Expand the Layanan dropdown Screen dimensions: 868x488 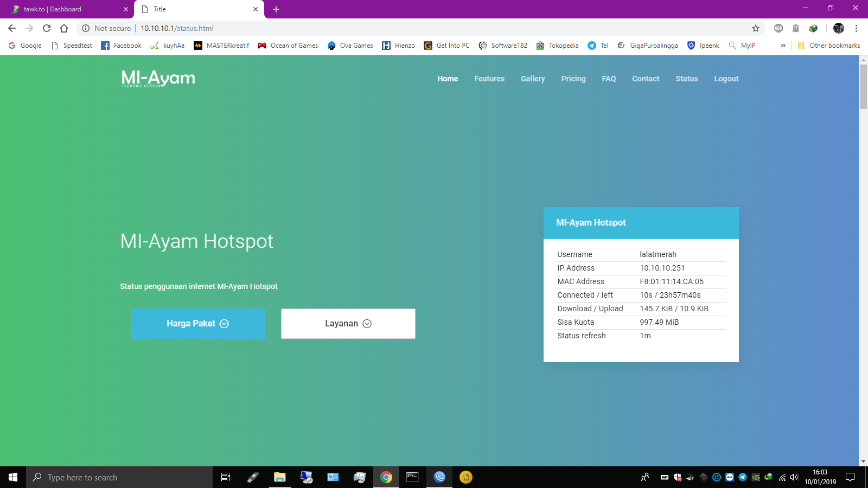pos(348,323)
